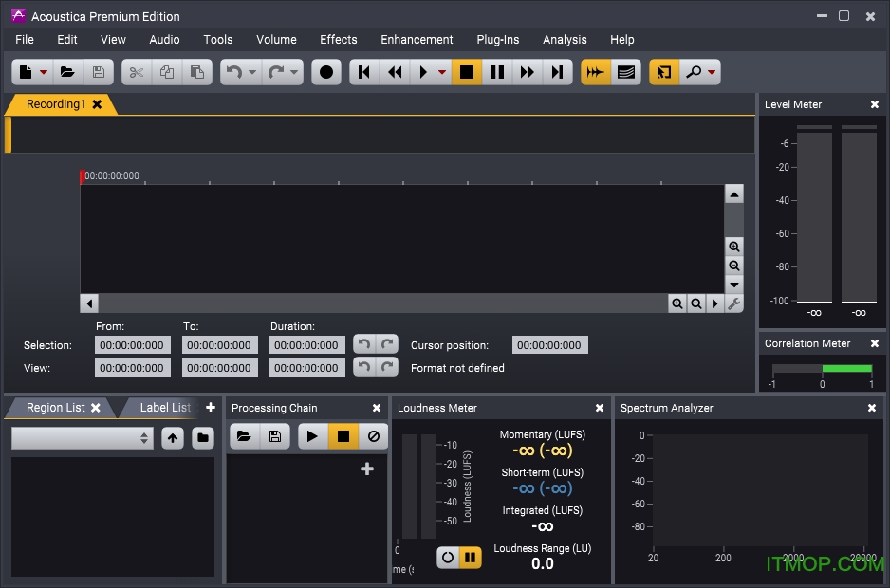This screenshot has height=588, width=890.
Task: Redo the selection change
Action: 387,343
